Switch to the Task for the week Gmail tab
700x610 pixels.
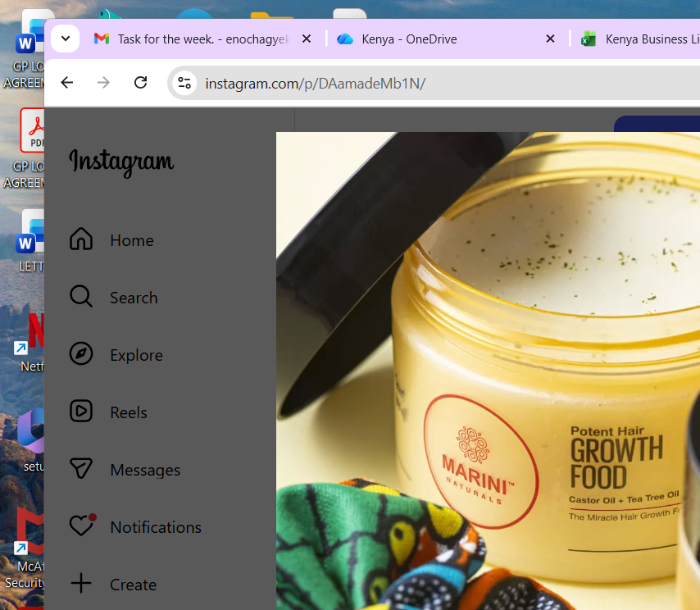point(203,39)
